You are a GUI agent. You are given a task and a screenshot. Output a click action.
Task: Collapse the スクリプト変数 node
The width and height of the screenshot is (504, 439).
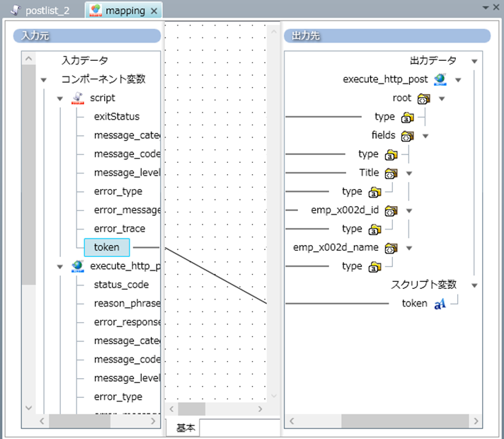[474, 285]
